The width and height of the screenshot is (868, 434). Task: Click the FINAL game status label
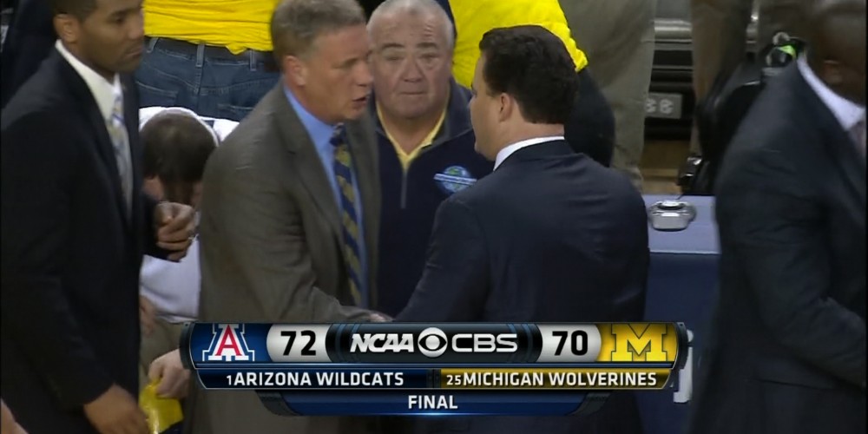(432, 402)
